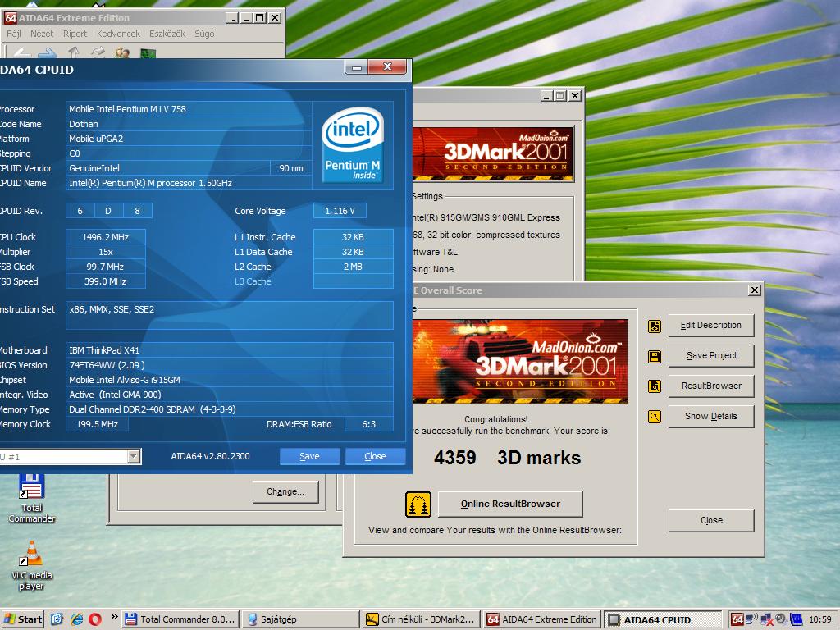Click the disconnected network tray icon
This screenshot has height=630, width=840.
pos(765,619)
